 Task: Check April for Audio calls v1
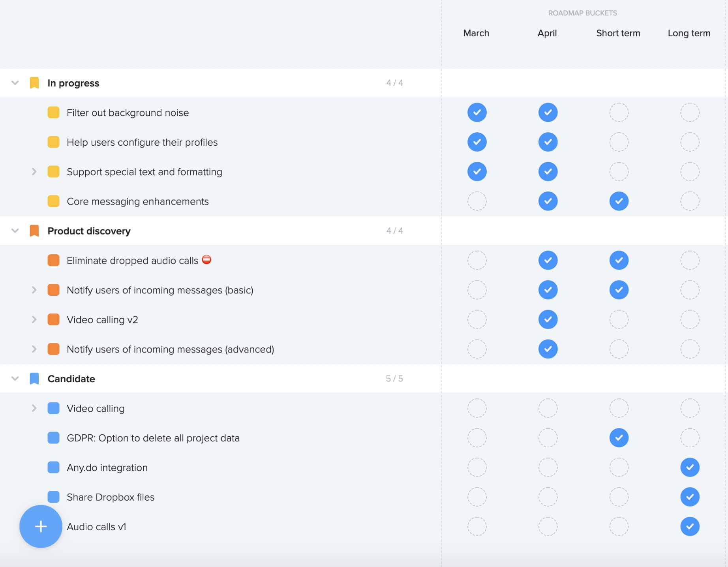click(548, 526)
